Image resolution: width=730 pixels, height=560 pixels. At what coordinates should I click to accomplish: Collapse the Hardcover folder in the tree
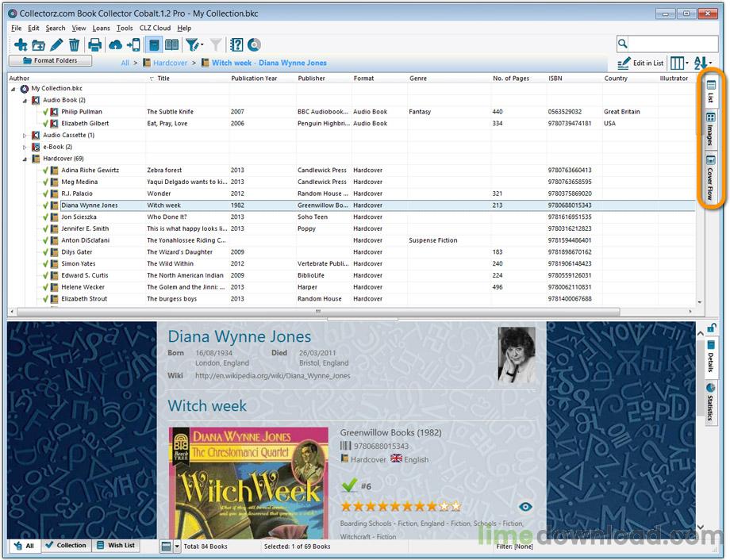[x=25, y=159]
